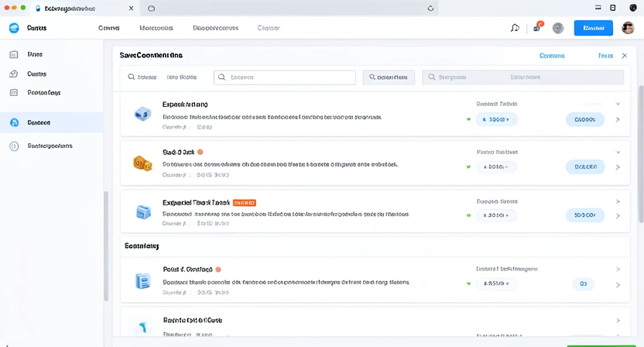Open the value pill dropdown in blue package row

[496, 215]
